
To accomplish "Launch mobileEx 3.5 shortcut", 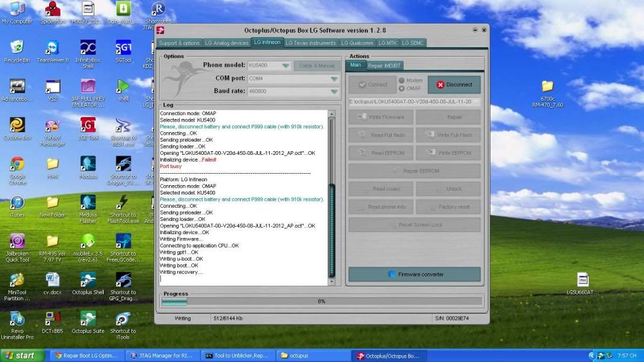I will tap(88, 247).
